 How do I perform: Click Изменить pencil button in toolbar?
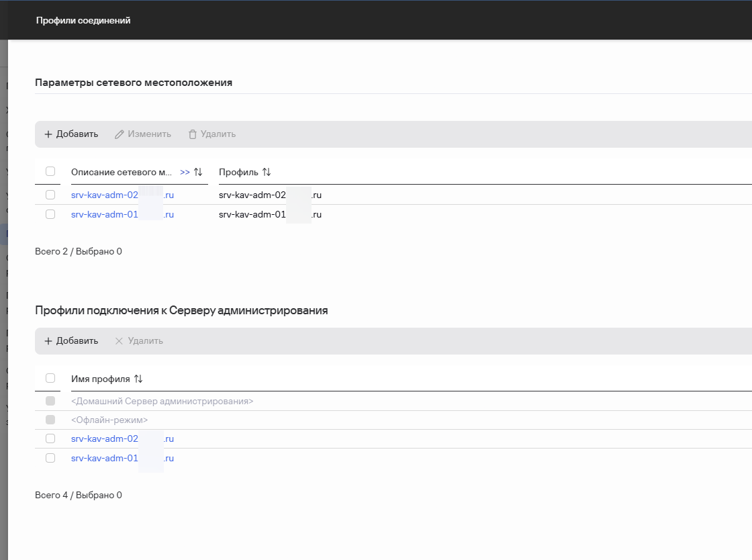point(142,134)
